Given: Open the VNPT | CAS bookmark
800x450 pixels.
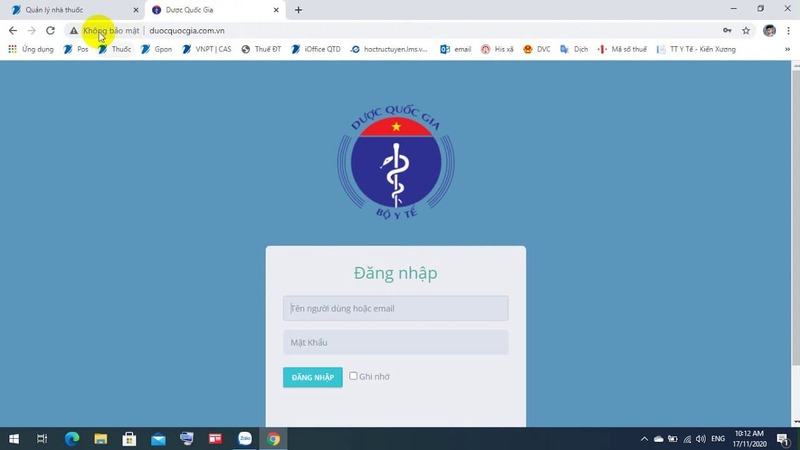Looking at the screenshot, I should coord(207,49).
